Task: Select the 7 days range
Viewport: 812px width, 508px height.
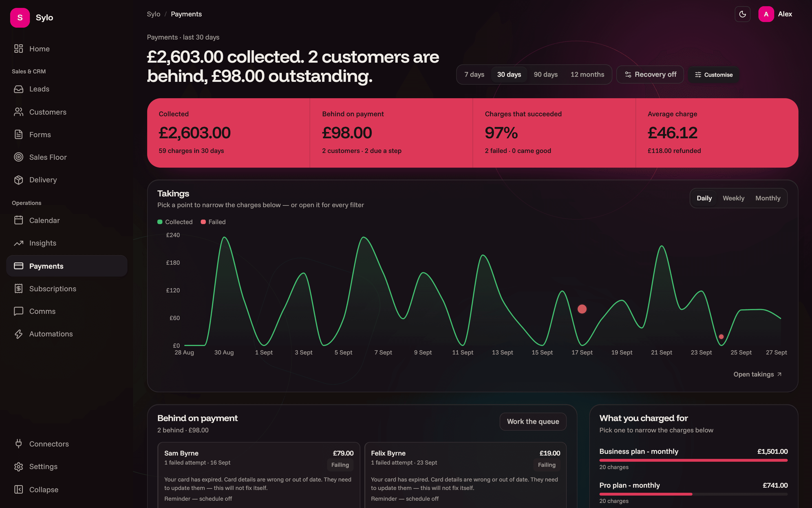Action: point(474,75)
